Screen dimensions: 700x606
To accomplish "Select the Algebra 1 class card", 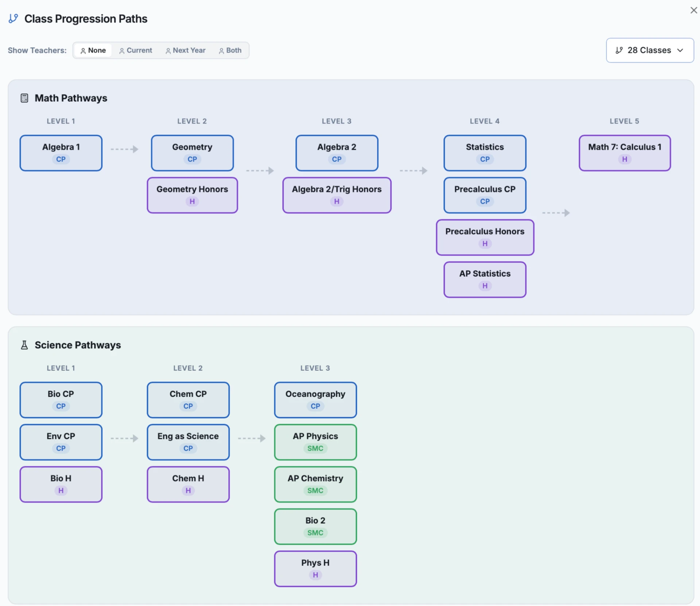I will point(61,153).
